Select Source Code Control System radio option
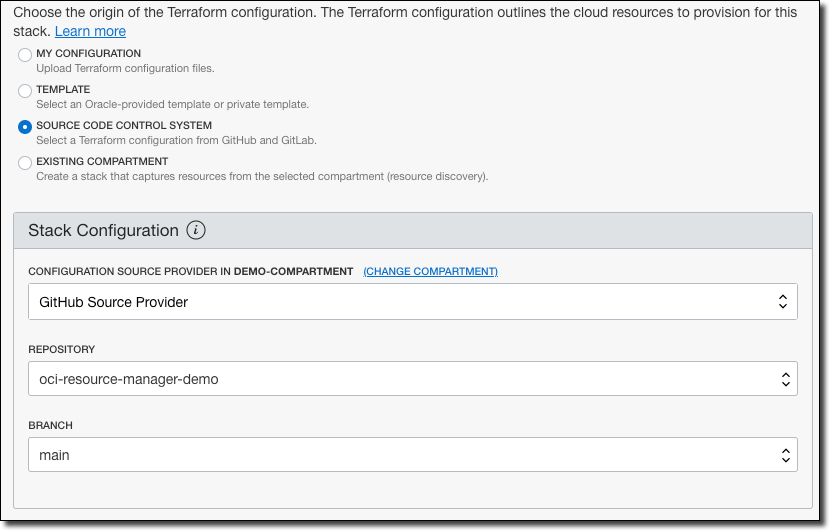This screenshot has width=830, height=531. tap(25, 127)
